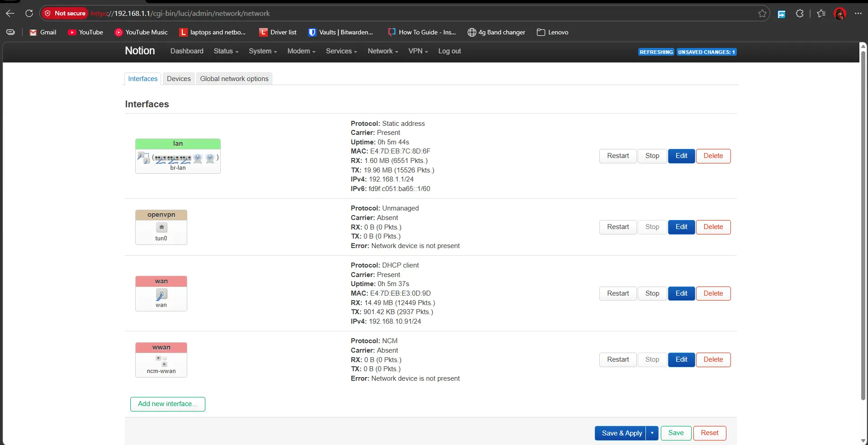Restart the openvpn interface
The width and height of the screenshot is (868, 445).
coord(618,227)
